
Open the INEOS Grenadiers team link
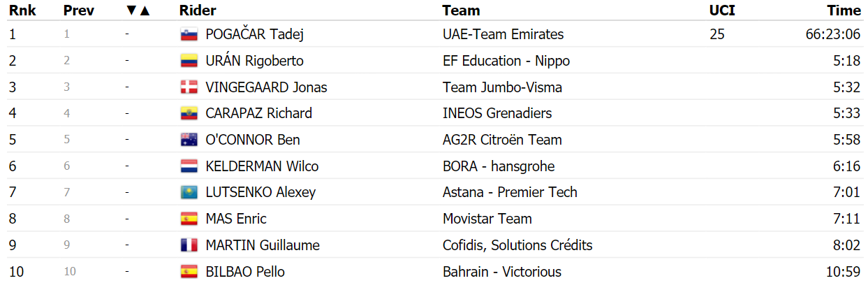pos(497,113)
